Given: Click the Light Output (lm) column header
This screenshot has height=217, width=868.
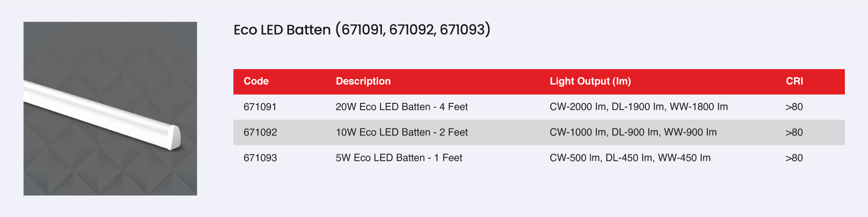Looking at the screenshot, I should (x=590, y=81).
